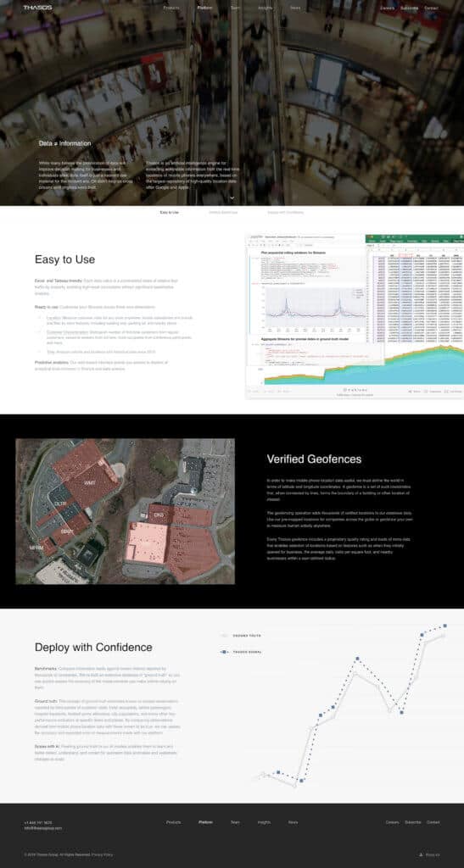The height and width of the screenshot is (868, 464).
Task: Open the Contact link in the header
Action: [x=431, y=8]
